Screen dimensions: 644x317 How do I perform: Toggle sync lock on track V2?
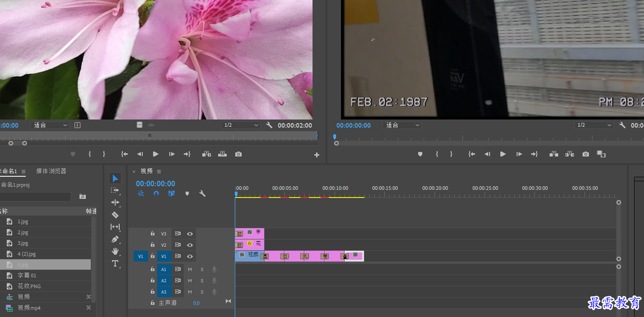[178, 245]
